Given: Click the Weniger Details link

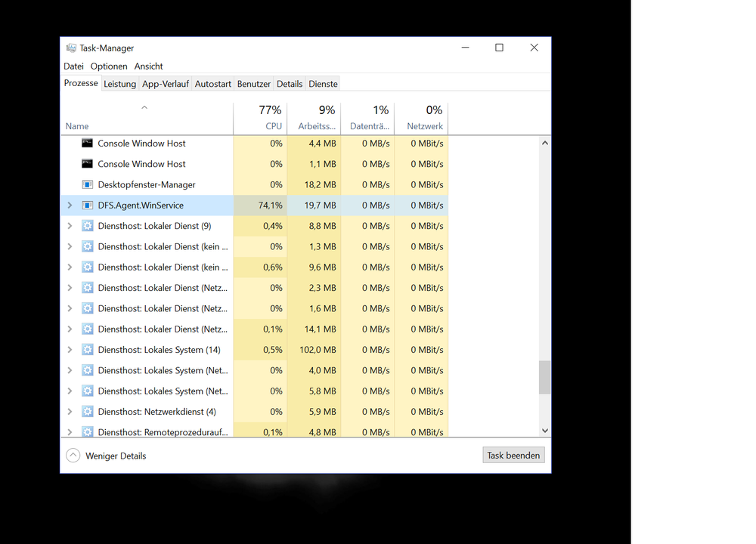Looking at the screenshot, I should coord(116,456).
